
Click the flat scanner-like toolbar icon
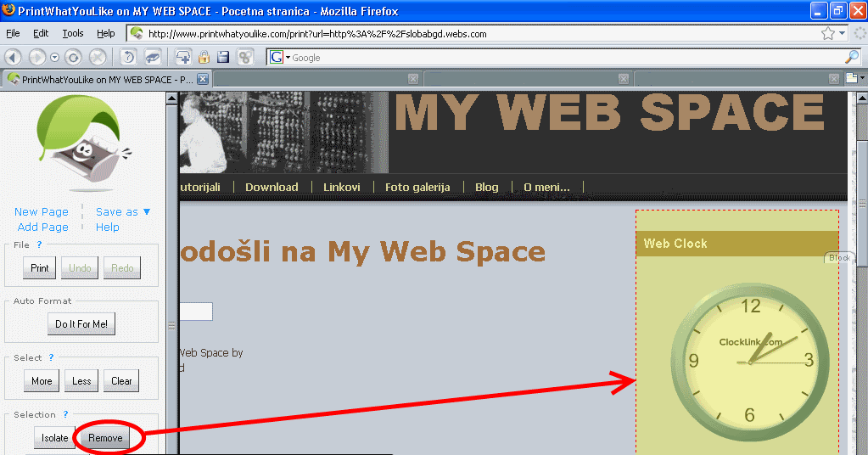pyautogui.click(x=152, y=57)
